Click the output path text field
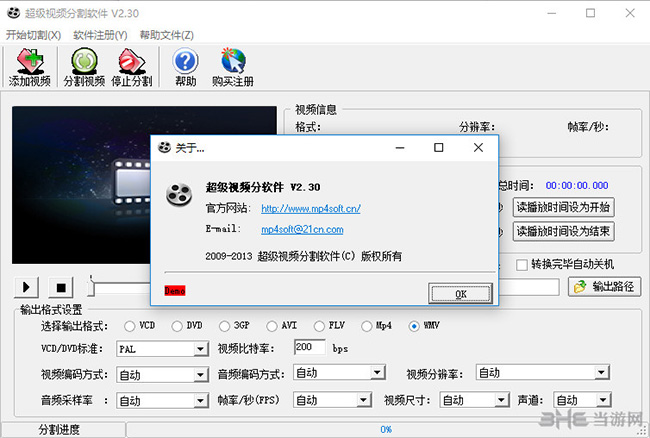The width and height of the screenshot is (650, 438). [529, 287]
